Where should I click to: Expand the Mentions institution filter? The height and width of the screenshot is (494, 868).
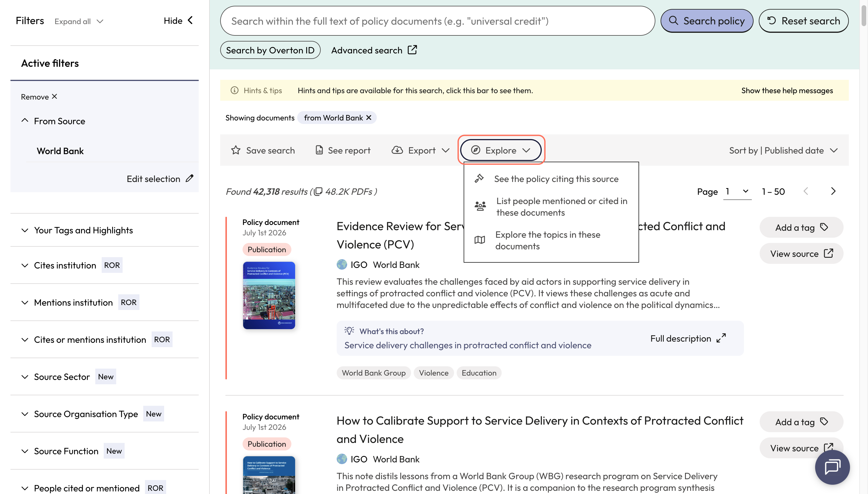tap(25, 302)
